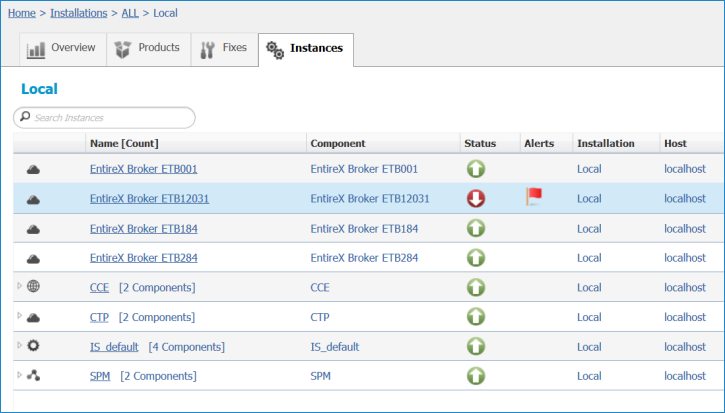Click the cloud icon for EntireX Broker ETB12031
Image resolution: width=725 pixels, height=413 pixels.
pos(33,200)
